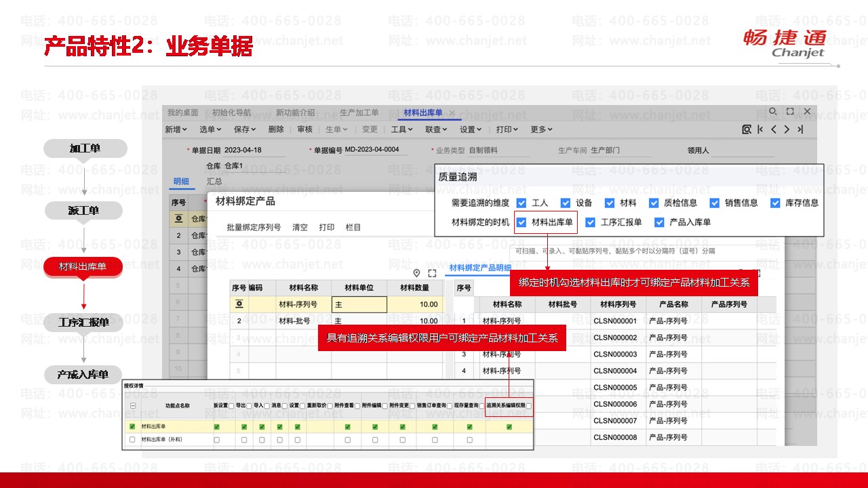This screenshot has height=488, width=868.
Task: Open the 更多 dropdown menu
Action: tap(541, 129)
